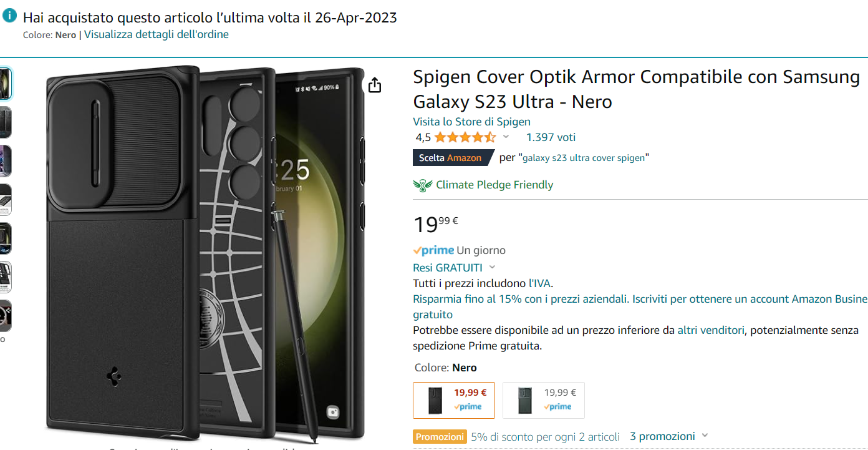Click the star rating icons
Screen dimensions: 868x450
point(465,137)
